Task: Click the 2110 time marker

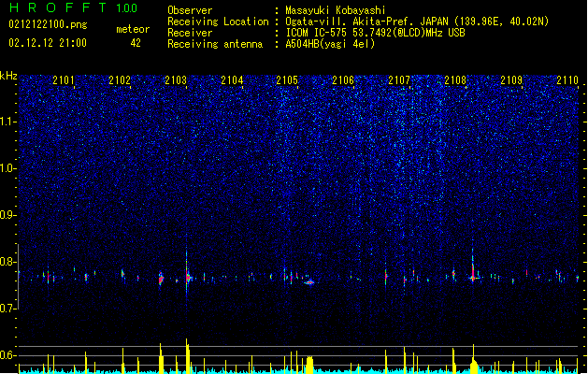Action: [567, 80]
